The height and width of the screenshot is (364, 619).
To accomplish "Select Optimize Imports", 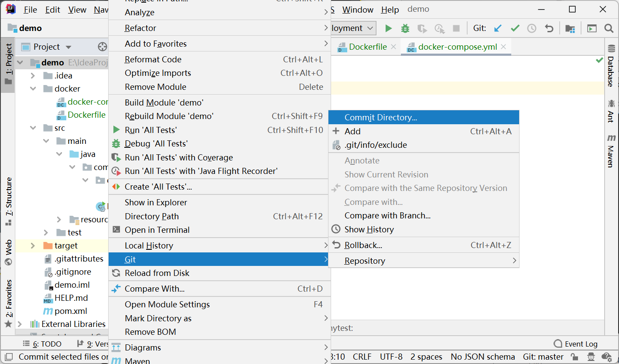I will click(219, 73).
